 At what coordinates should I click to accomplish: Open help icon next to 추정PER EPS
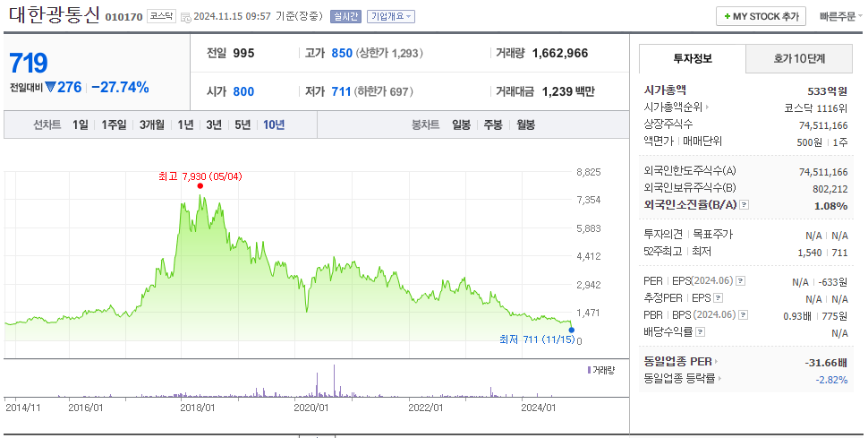coord(718,298)
